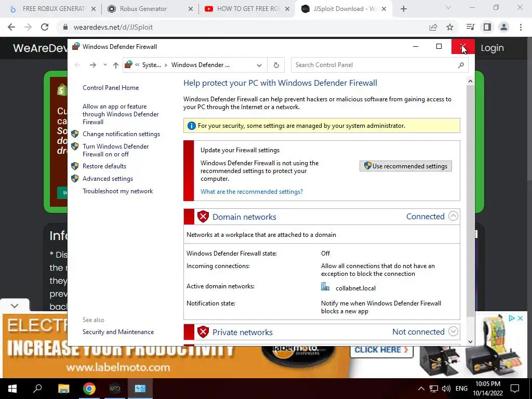
Task: Click Use recommended settings button
Action: click(x=405, y=166)
